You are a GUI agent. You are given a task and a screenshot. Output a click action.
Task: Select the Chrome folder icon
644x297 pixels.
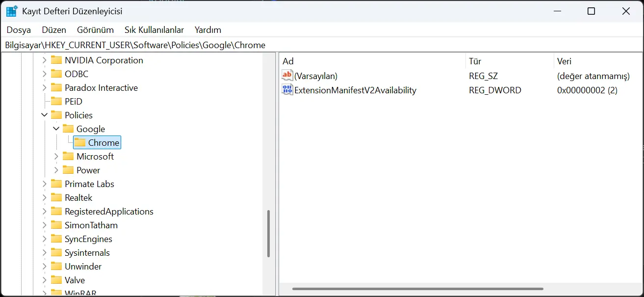(x=80, y=143)
